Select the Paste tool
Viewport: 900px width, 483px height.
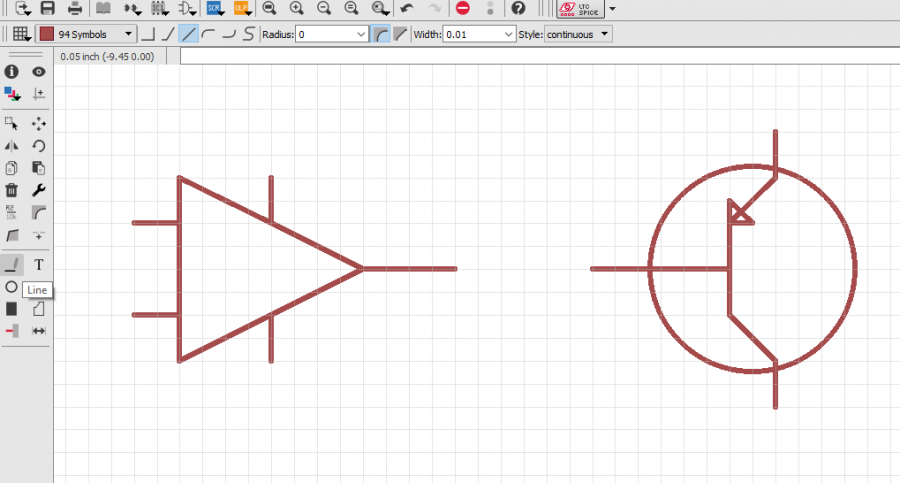click(38, 168)
